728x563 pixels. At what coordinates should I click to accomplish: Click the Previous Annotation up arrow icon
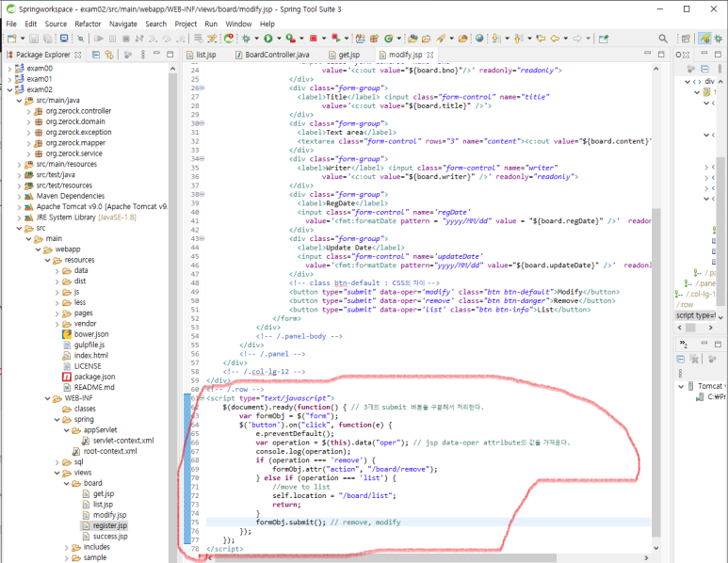[519, 39]
